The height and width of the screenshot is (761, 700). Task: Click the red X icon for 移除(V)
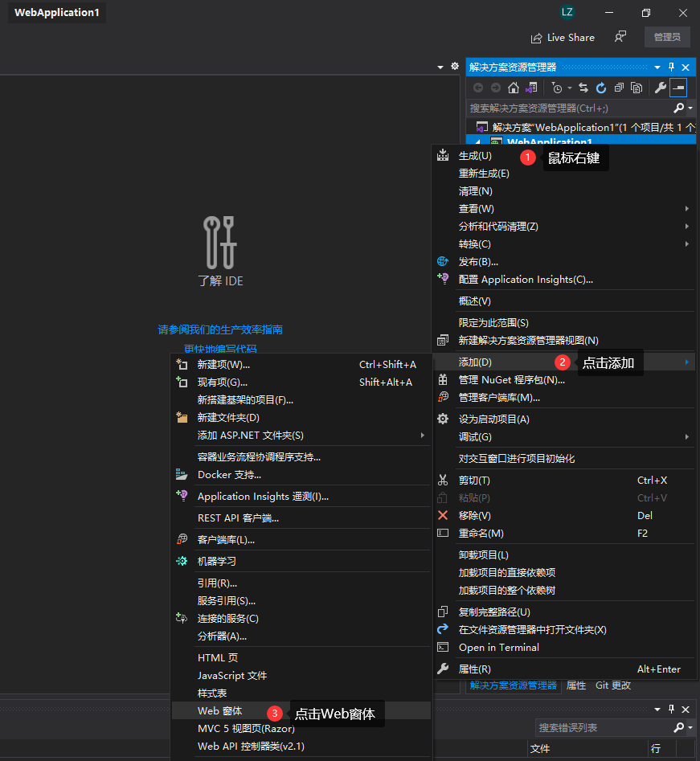443,515
